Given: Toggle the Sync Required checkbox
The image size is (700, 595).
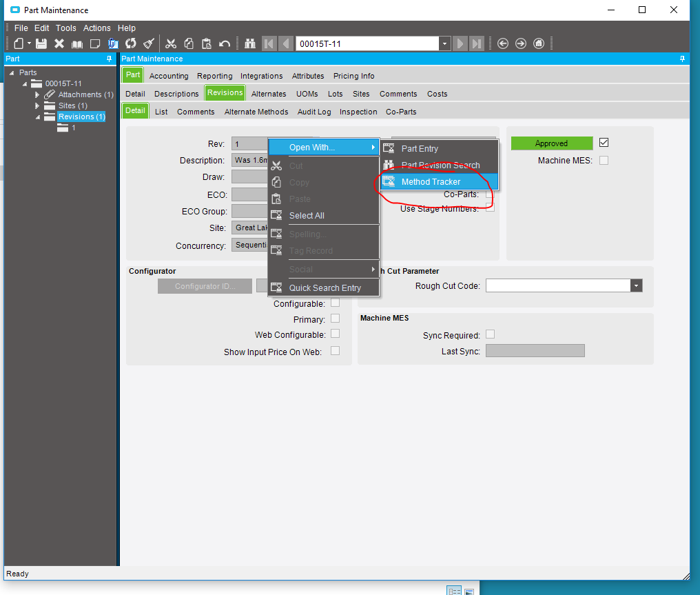Looking at the screenshot, I should [490, 334].
